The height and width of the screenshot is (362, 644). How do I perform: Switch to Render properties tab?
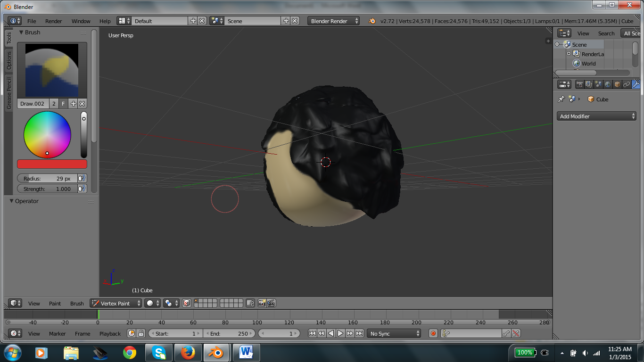(x=580, y=84)
